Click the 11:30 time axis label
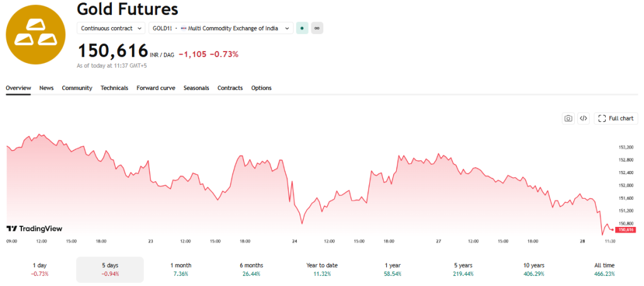Viewport: 644px width, 286px height. [x=610, y=241]
